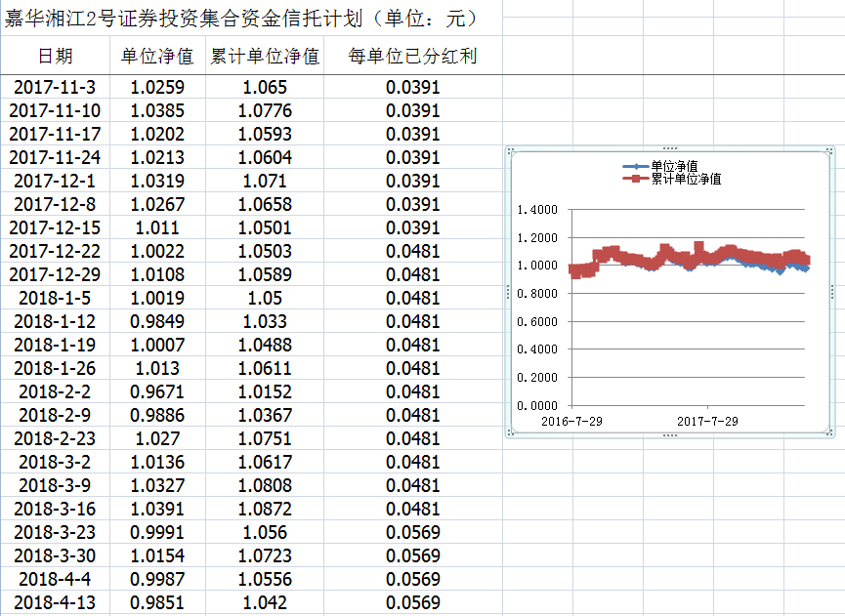The height and width of the screenshot is (616, 845).
Task: Select the cell showing 1.0872
Action: (x=265, y=509)
